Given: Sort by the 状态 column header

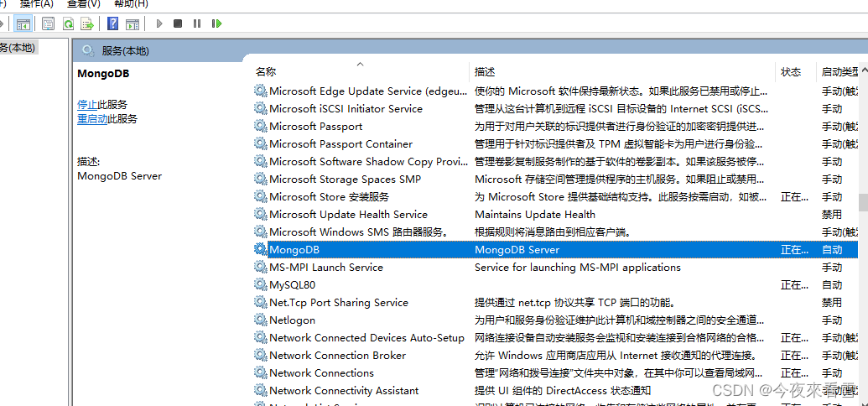Looking at the screenshot, I should (791, 72).
